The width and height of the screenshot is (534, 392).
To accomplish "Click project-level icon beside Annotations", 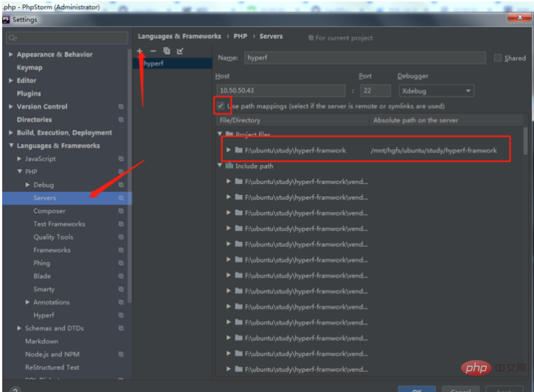I will click(x=121, y=302).
